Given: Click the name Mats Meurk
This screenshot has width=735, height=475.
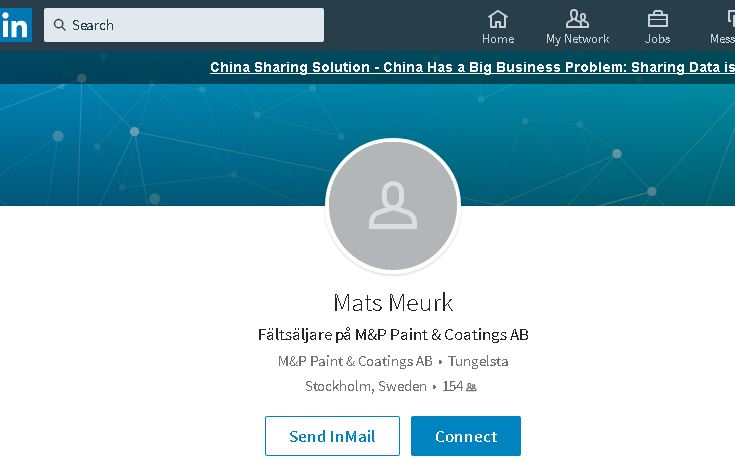Looking at the screenshot, I should [393, 302].
